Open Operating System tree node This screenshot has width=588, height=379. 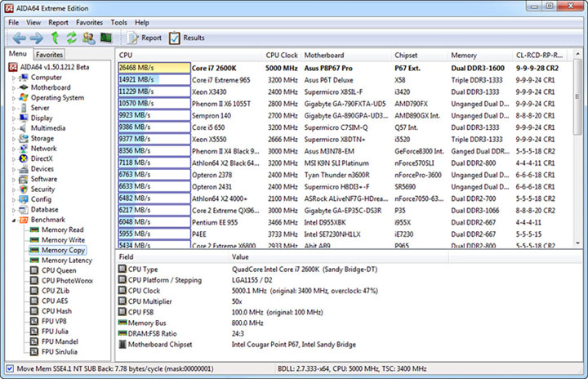pyautogui.click(x=57, y=97)
